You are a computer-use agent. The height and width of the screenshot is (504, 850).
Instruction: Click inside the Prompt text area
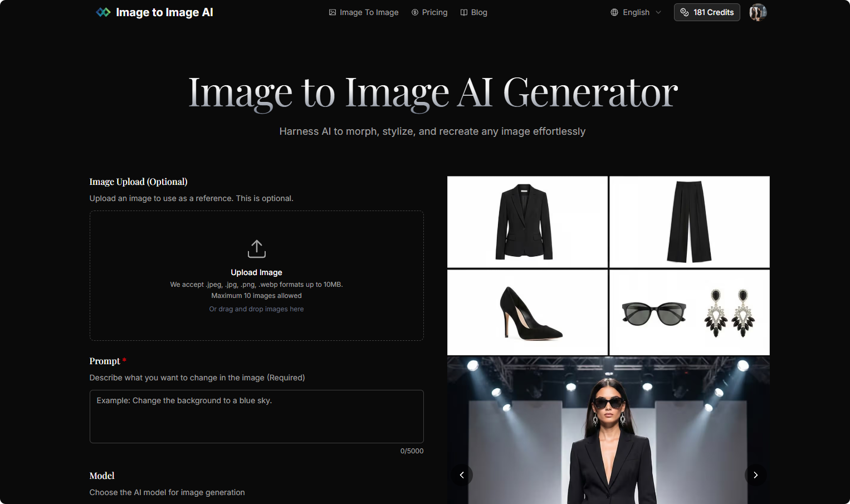tap(256, 416)
